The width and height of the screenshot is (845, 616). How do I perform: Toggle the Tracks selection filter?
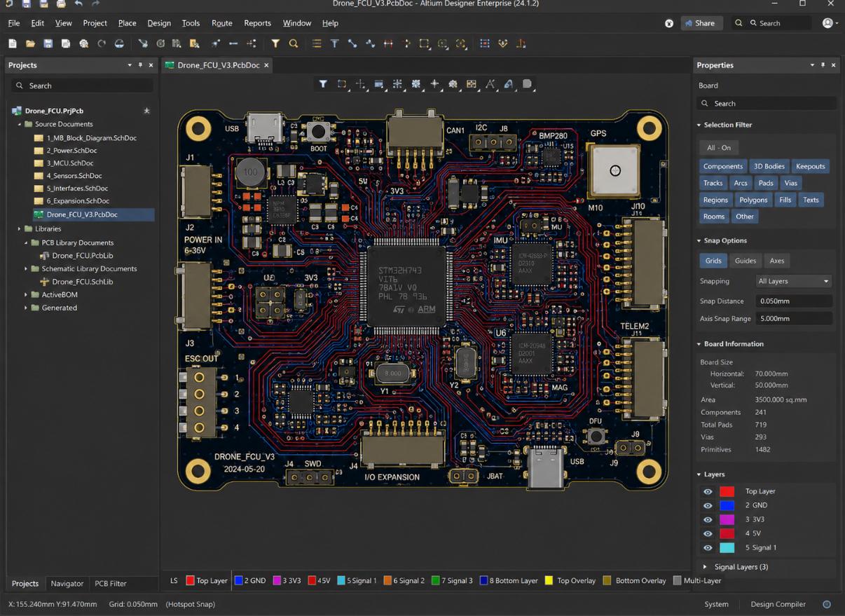(713, 183)
